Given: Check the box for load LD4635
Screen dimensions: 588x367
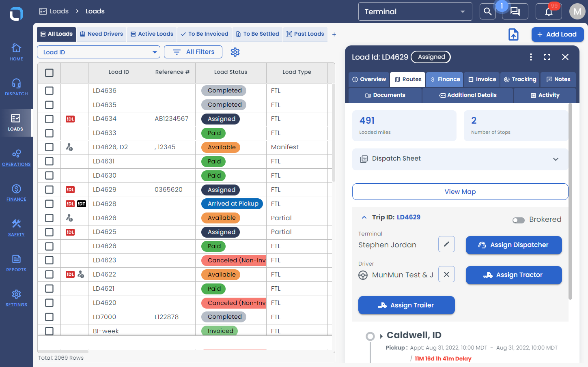Looking at the screenshot, I should pyautogui.click(x=49, y=105).
